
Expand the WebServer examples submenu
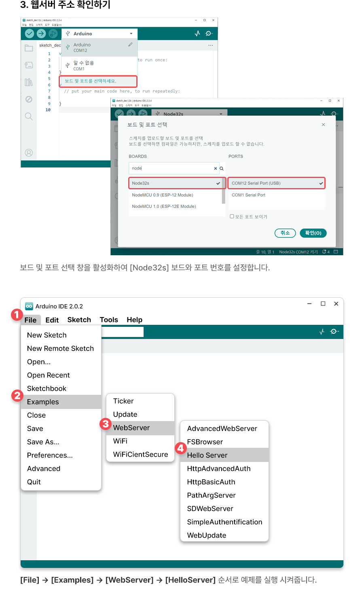pos(131,428)
